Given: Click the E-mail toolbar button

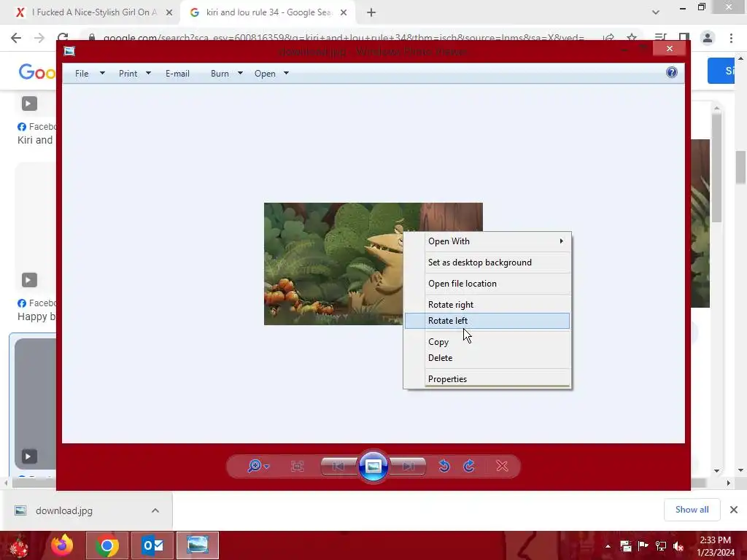Looking at the screenshot, I should 177,74.
